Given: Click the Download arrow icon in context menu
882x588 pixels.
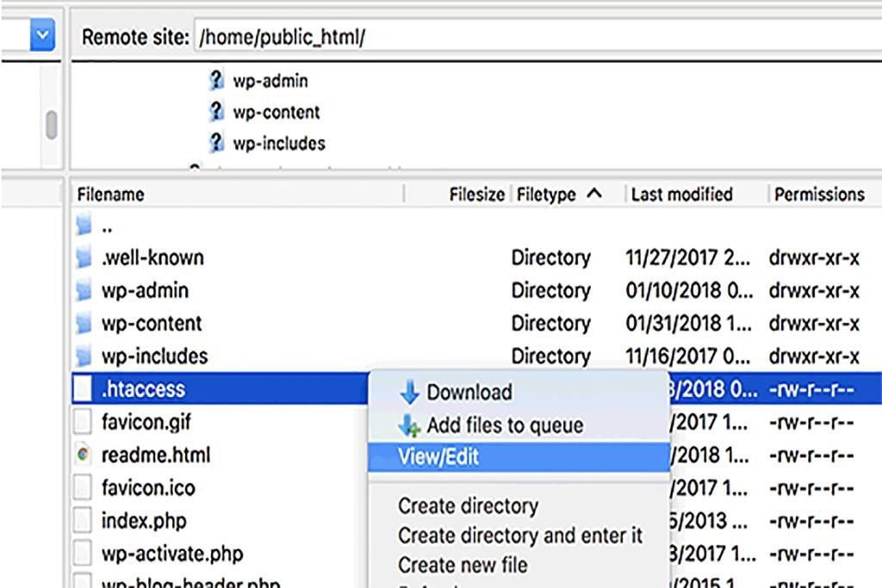Looking at the screenshot, I should 409,392.
